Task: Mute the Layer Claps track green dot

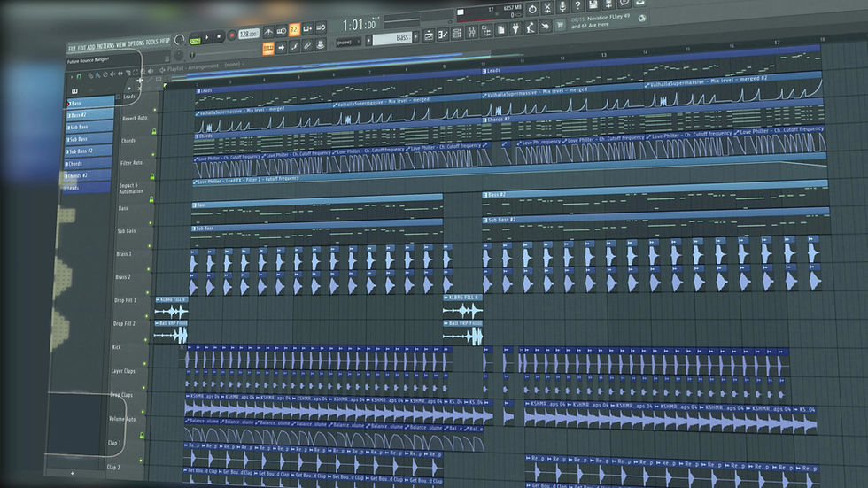Action: tap(144, 387)
